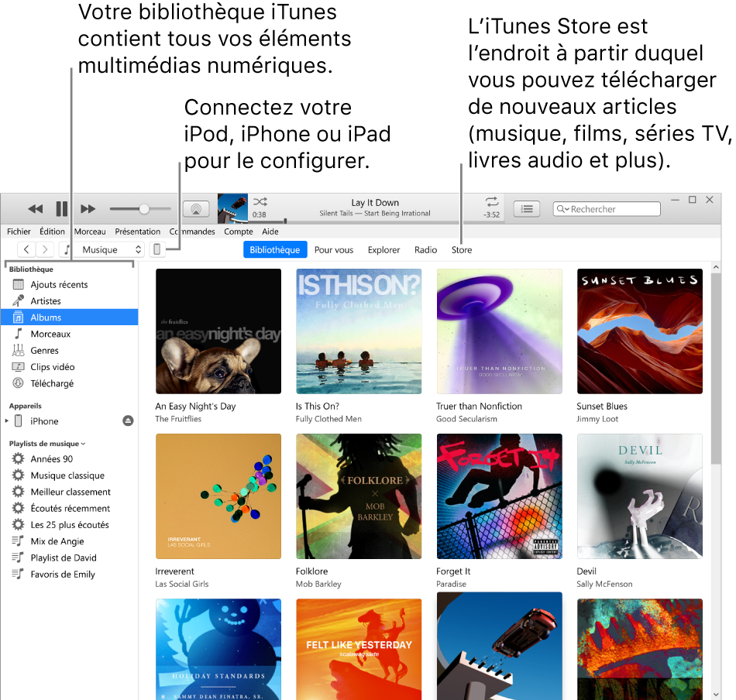736x700 pixels.
Task: Click artist name Sally McFenson
Action: (604, 584)
